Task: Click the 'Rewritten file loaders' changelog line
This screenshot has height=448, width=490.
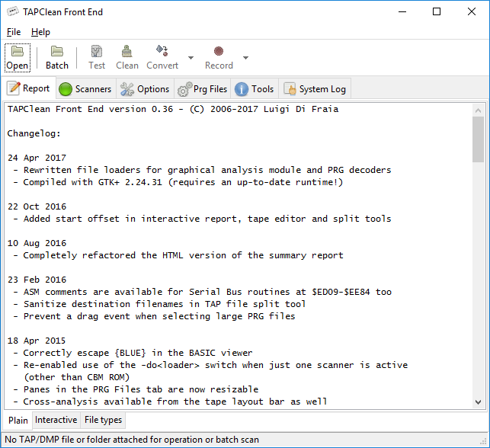Action: point(202,170)
